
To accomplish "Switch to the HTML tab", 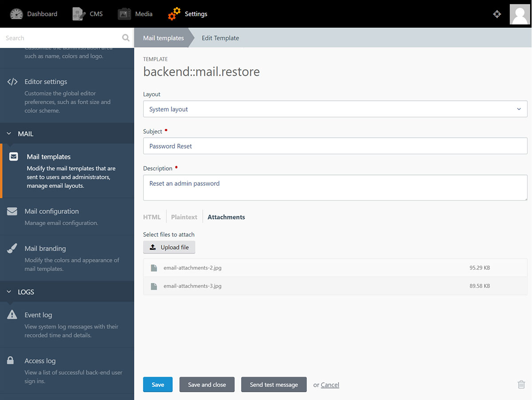I will 152,217.
